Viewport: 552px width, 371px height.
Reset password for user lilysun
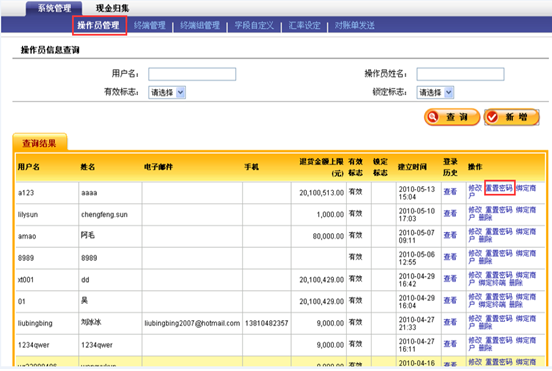499,210
